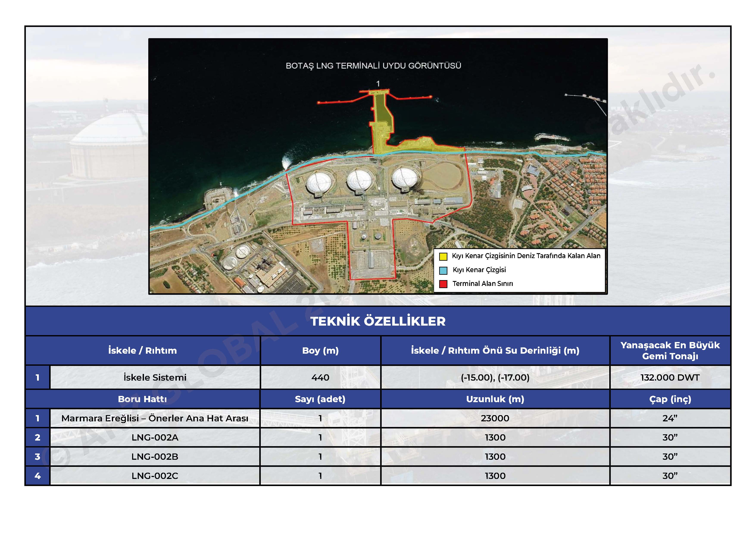Screen dimensions: 756x535
Task: Click the red legend color square
Action: (443, 284)
